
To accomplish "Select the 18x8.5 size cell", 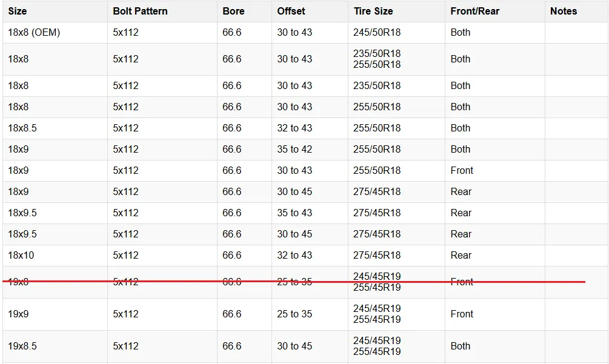I will click(22, 128).
